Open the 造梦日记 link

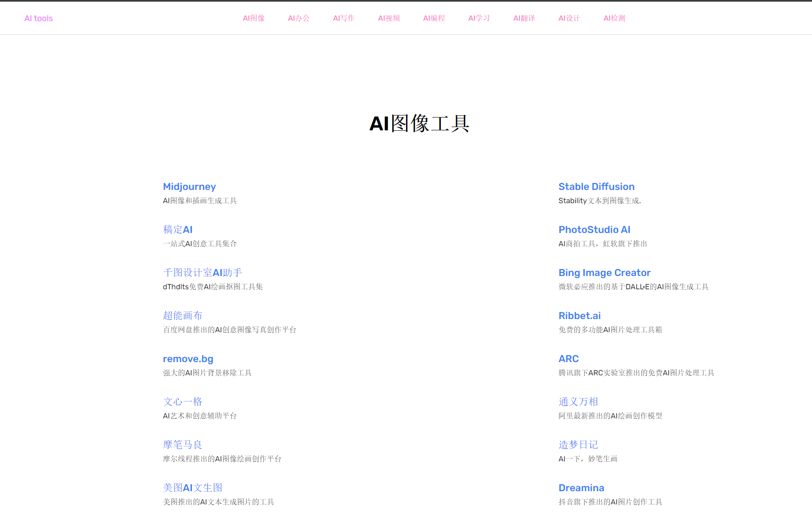(579, 445)
